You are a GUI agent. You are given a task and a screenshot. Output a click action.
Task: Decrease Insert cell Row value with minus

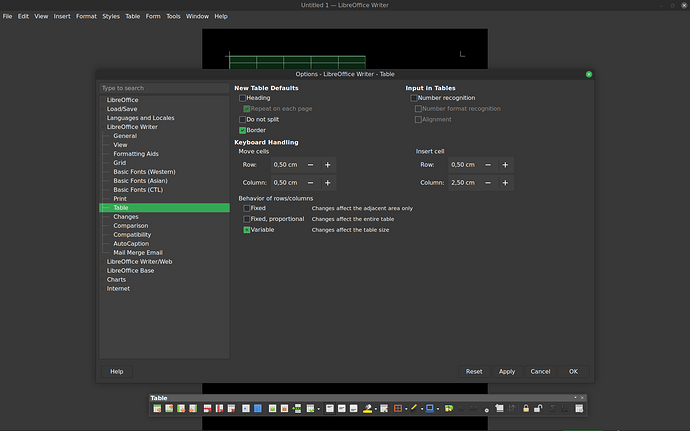[x=488, y=165]
